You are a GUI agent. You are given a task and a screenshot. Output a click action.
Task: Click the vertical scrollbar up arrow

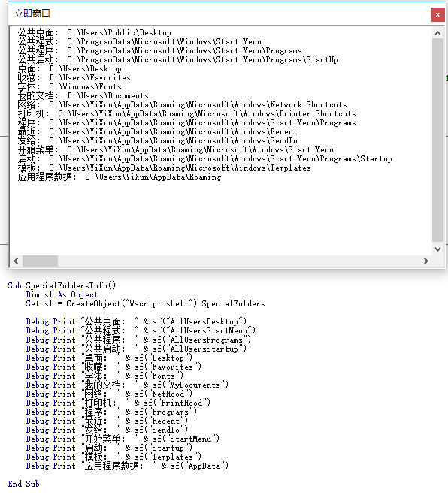437,33
